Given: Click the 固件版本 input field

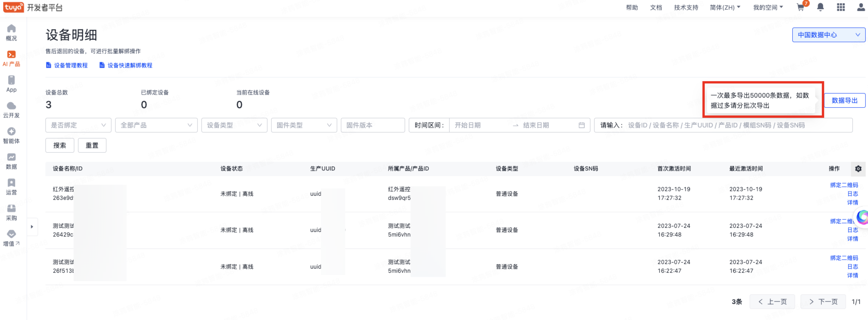Looking at the screenshot, I should (x=372, y=125).
